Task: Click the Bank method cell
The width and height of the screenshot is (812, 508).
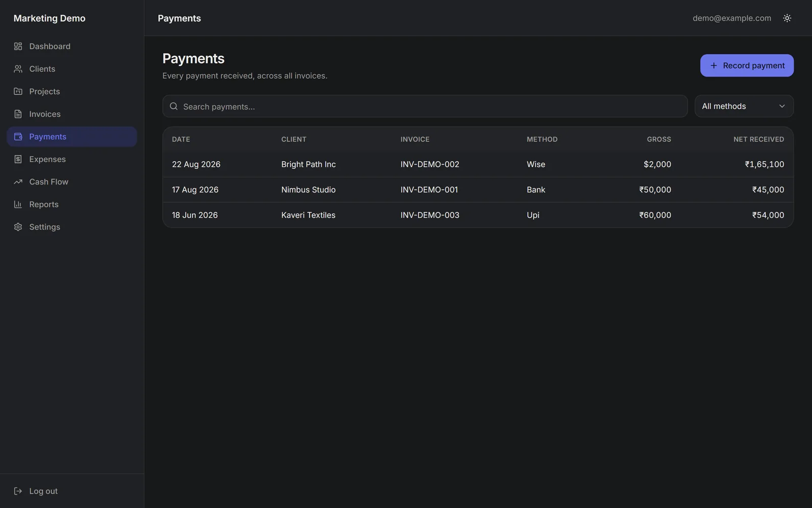Action: coord(536,189)
